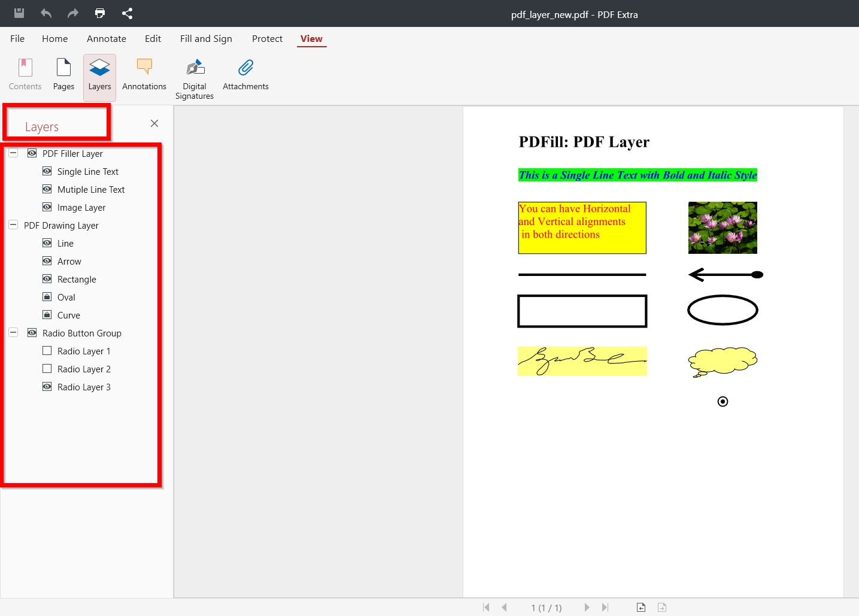This screenshot has height=616, width=859.
Task: Collapse the PDF Filler Layer group
Action: coord(13,153)
